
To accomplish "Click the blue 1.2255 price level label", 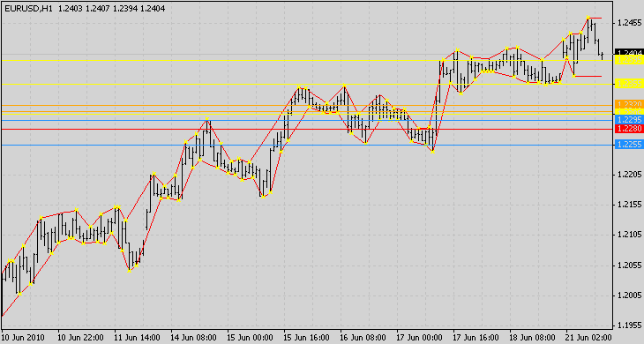I will coord(629,145).
